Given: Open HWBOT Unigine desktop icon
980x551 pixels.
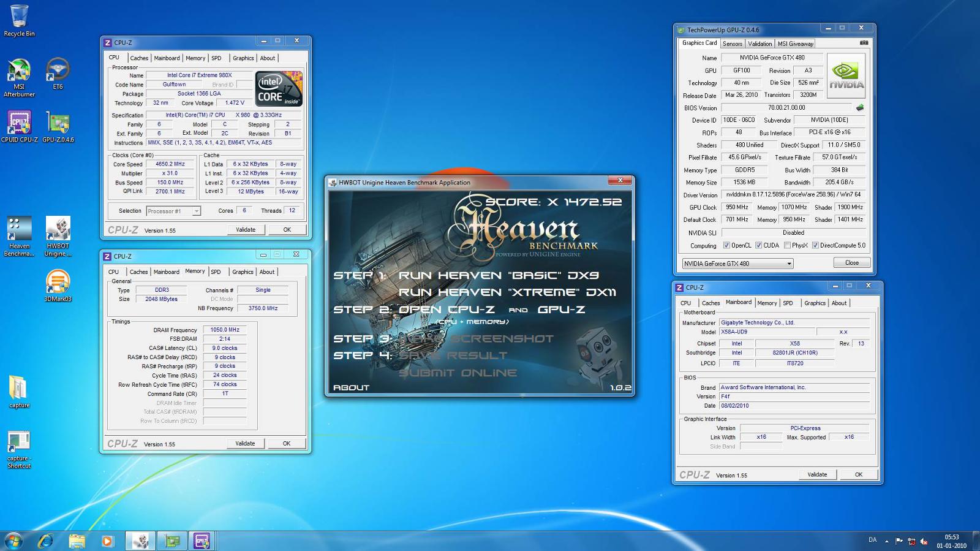Looking at the screenshot, I should click(58, 237).
